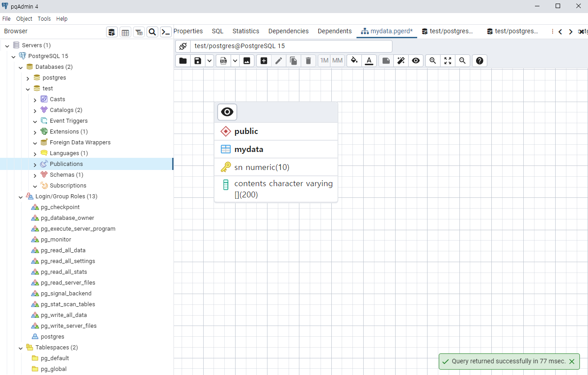Save the ERD project

(x=197, y=61)
